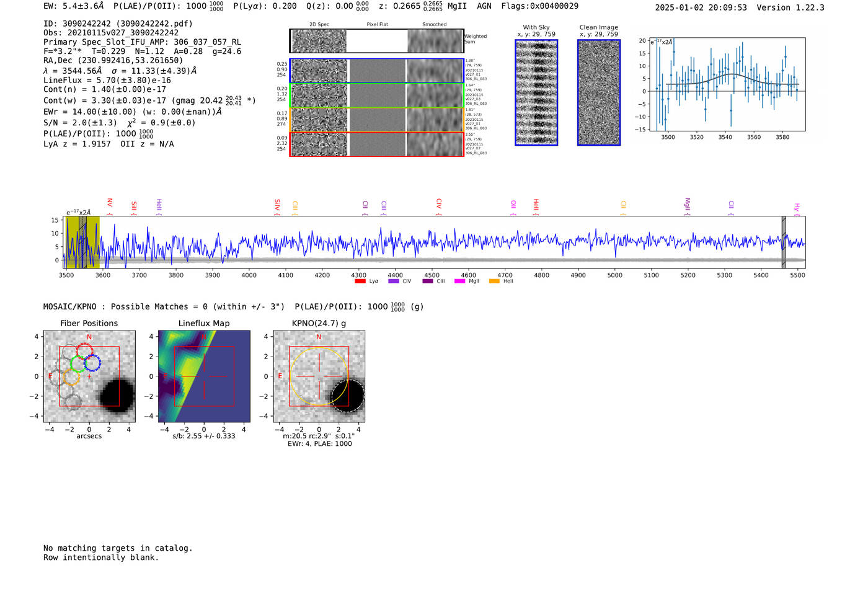The width and height of the screenshot is (868, 591).
Task: Click the red fiber circle in Fiber Positions
Action: pos(84,350)
